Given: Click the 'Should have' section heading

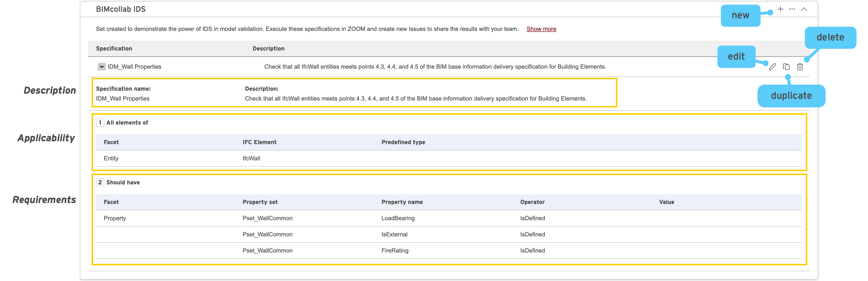Looking at the screenshot, I should [x=123, y=182].
